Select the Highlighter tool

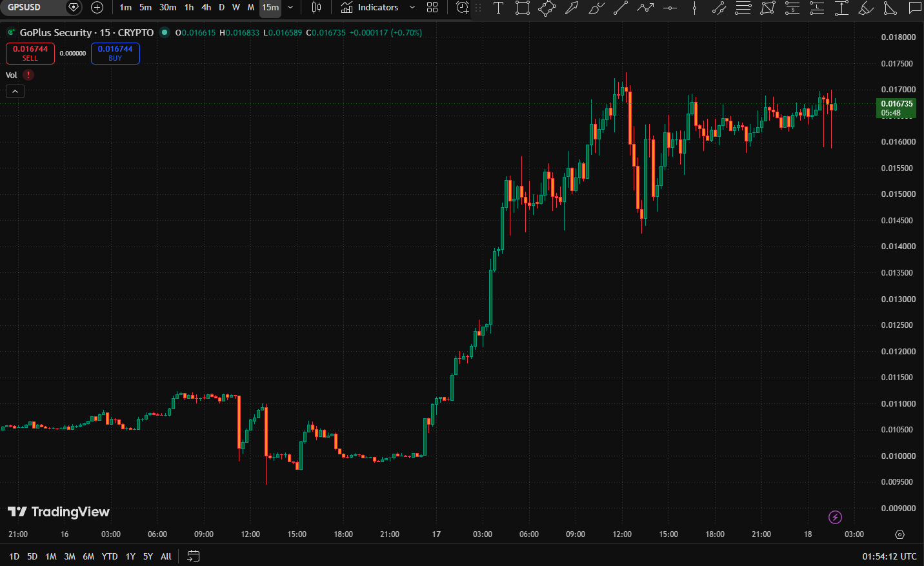pyautogui.click(x=866, y=8)
